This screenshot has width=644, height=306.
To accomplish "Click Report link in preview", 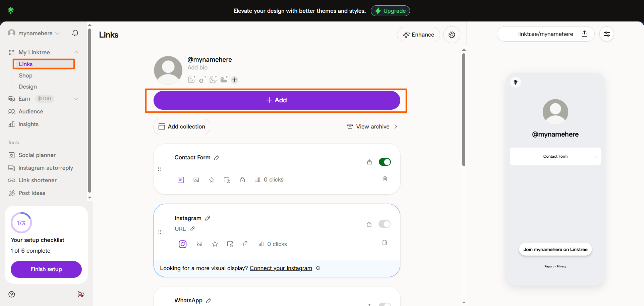I will (x=549, y=266).
